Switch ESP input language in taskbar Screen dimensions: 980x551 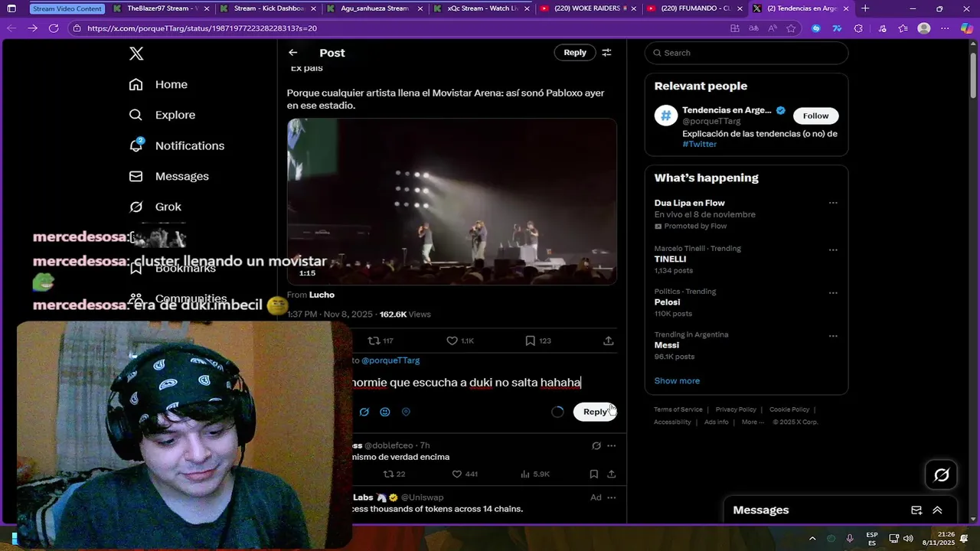click(872, 539)
